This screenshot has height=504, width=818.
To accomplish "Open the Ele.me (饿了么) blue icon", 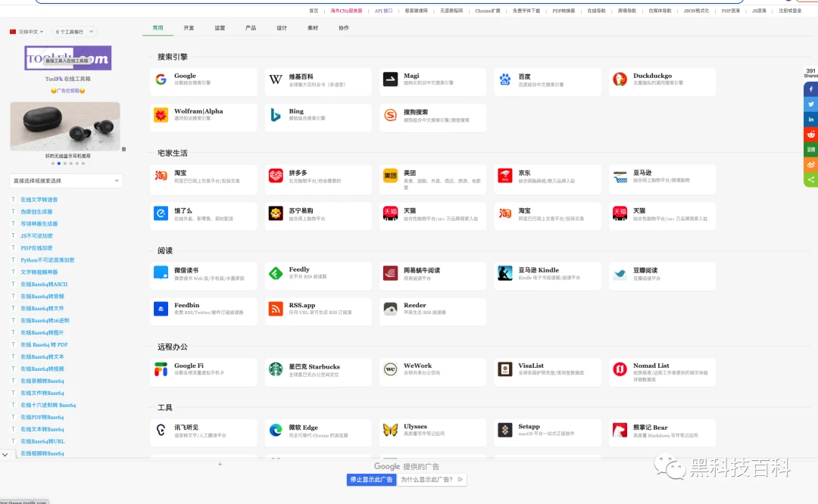I will pyautogui.click(x=161, y=213).
